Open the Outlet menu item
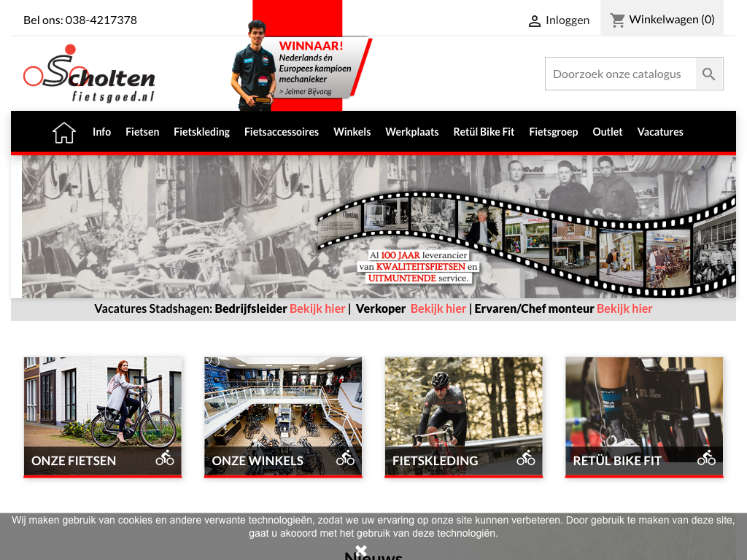The width and height of the screenshot is (747, 560). 608,132
